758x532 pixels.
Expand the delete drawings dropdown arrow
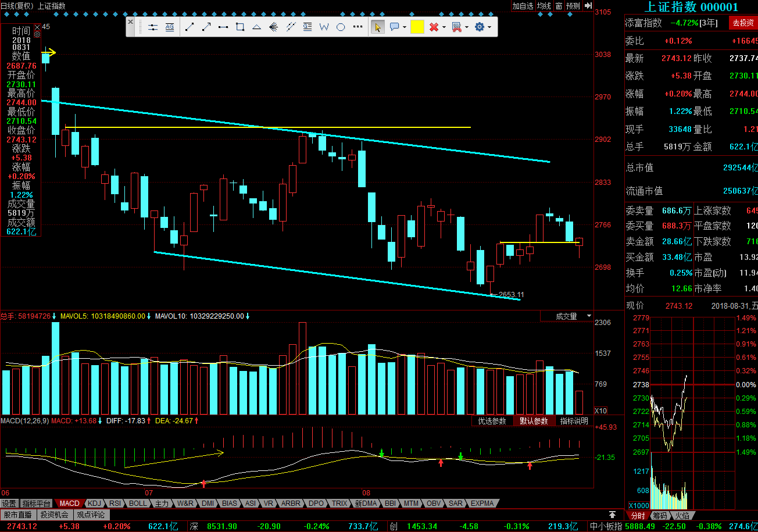click(x=444, y=27)
